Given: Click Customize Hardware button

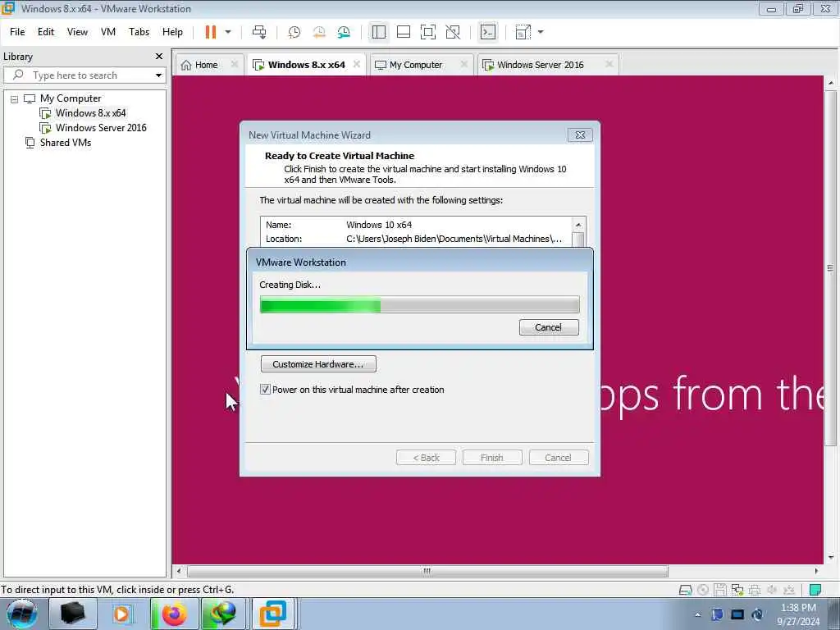Looking at the screenshot, I should click(x=318, y=364).
